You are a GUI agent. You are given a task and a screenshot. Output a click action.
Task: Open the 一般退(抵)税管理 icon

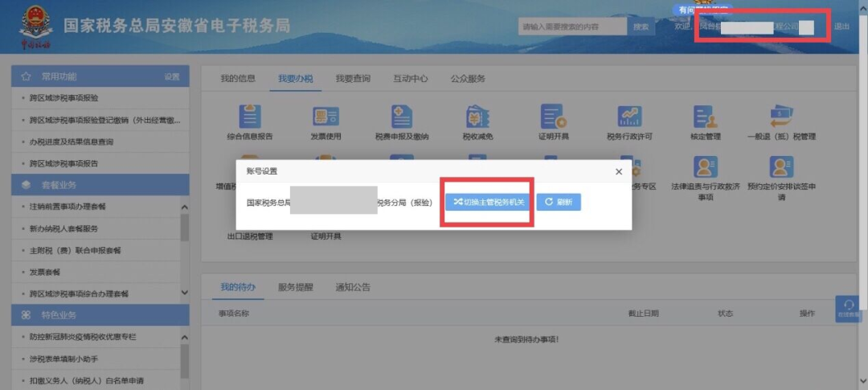(781, 117)
